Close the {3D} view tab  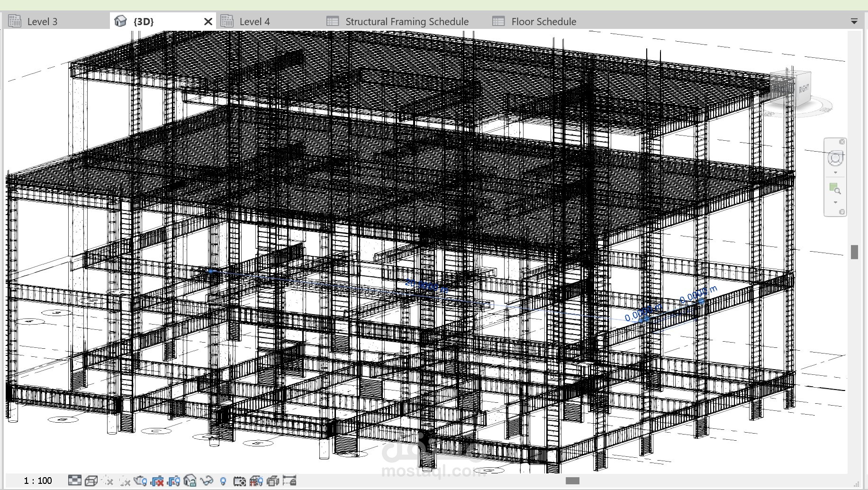click(x=208, y=21)
